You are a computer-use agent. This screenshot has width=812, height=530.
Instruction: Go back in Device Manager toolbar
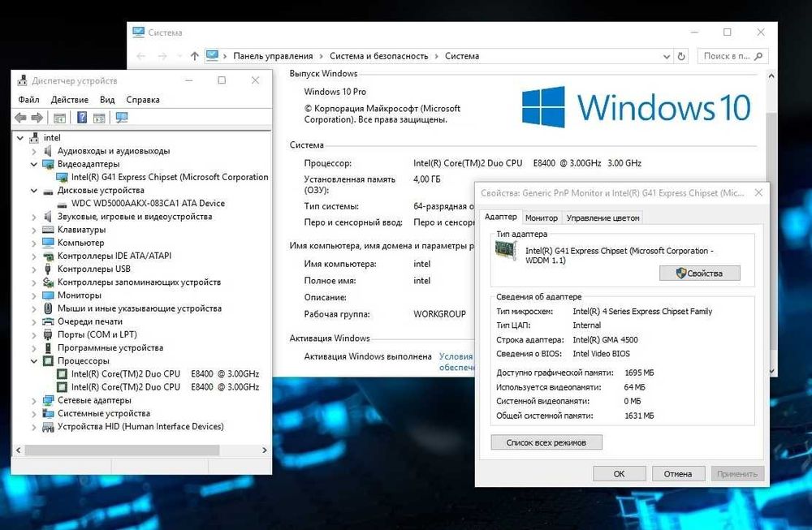(x=20, y=118)
